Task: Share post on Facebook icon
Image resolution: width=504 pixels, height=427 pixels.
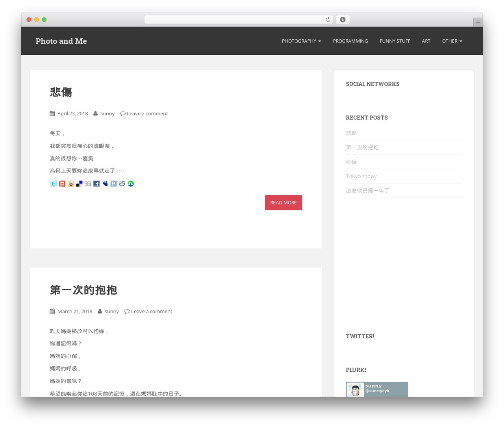Action: coord(96,184)
